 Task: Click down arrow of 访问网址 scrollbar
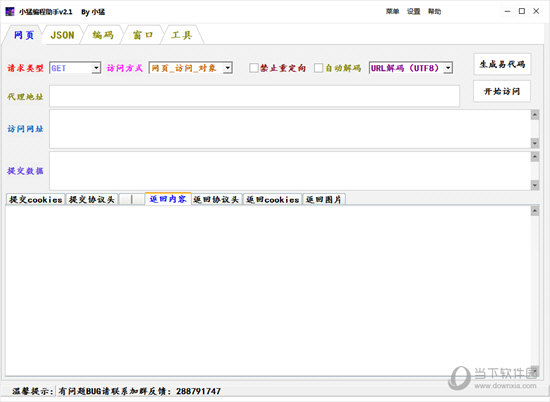click(535, 143)
